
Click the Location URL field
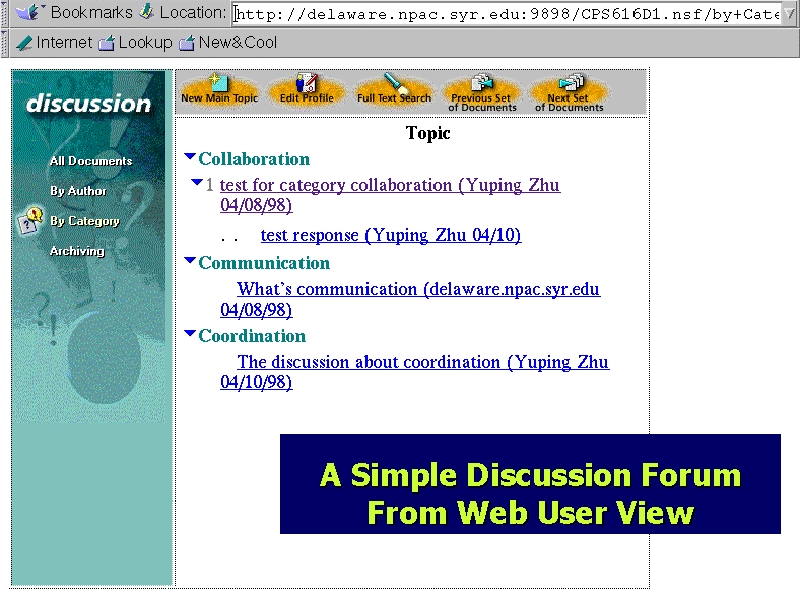(506, 14)
